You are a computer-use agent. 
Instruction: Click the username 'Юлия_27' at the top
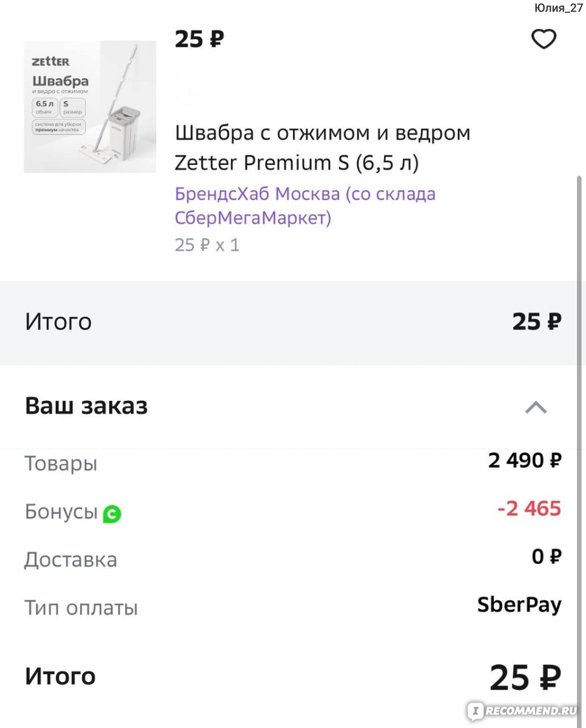pos(558,8)
